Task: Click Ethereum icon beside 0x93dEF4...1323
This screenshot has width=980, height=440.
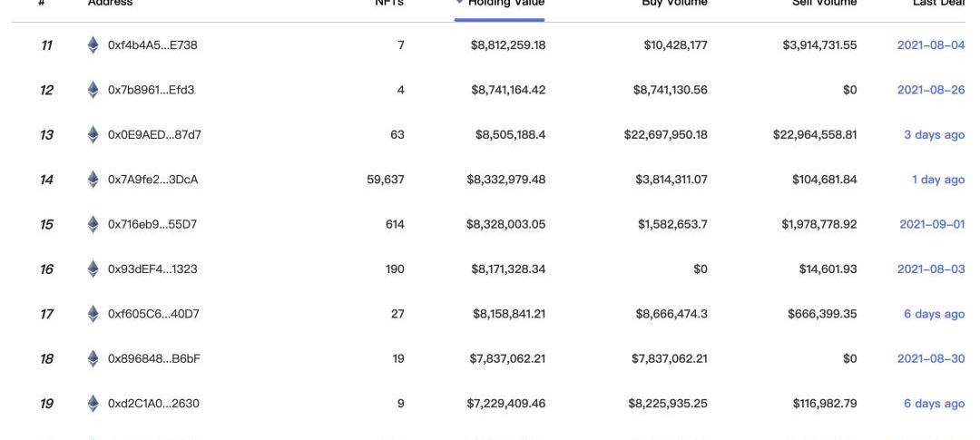Action: (93, 269)
